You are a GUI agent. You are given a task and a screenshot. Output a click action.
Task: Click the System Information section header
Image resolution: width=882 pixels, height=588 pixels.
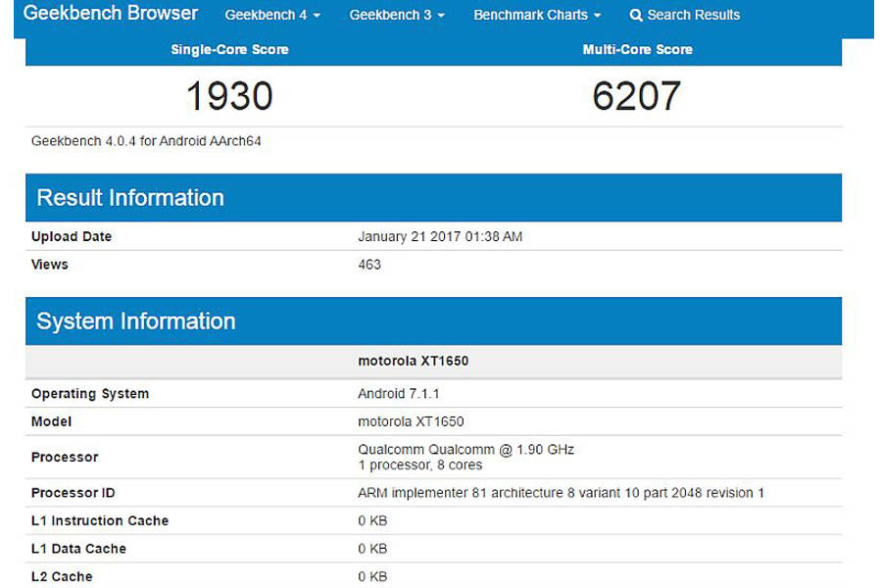click(136, 321)
